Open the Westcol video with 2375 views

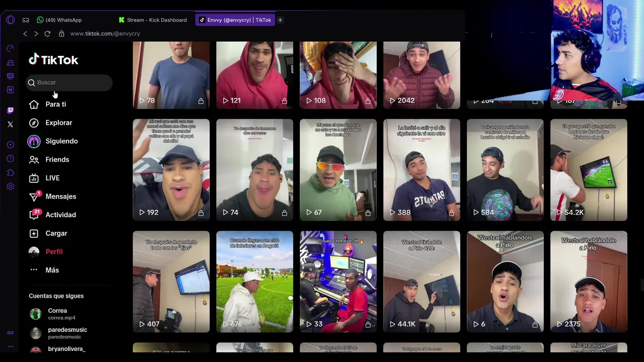tap(589, 282)
